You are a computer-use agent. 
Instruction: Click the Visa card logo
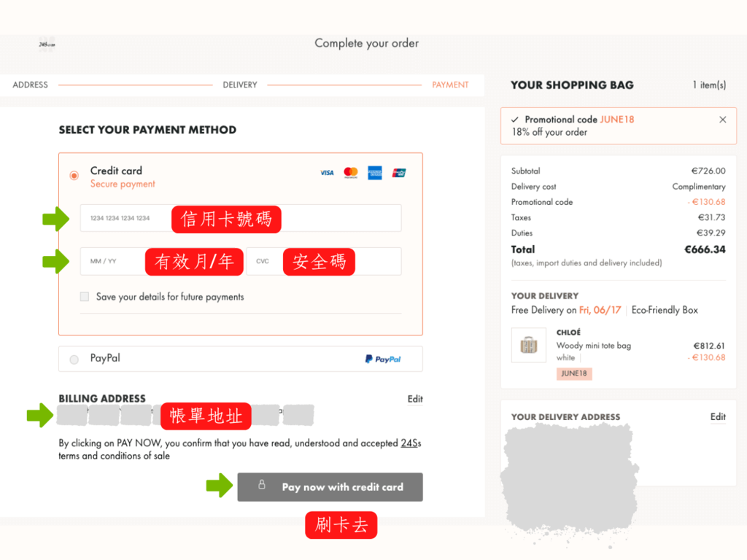(x=327, y=173)
